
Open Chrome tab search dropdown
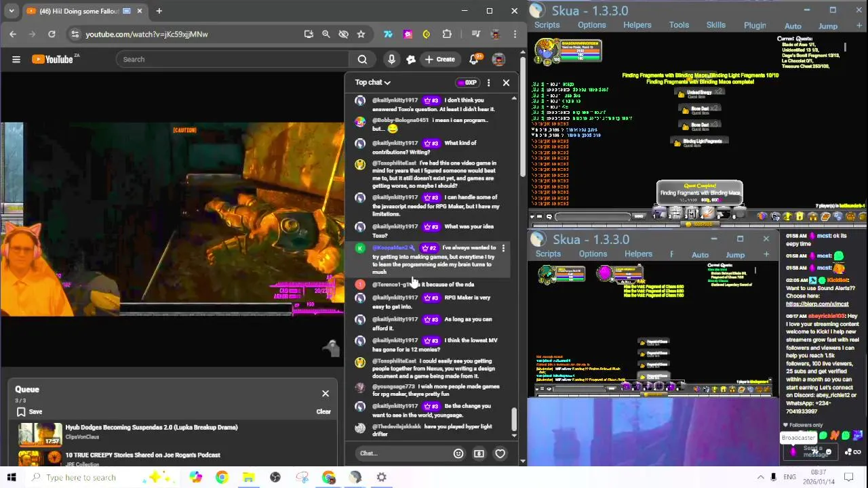[x=11, y=11]
